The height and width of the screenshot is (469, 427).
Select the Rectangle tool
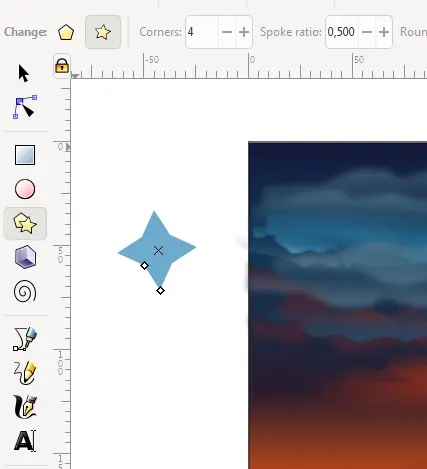tap(25, 155)
